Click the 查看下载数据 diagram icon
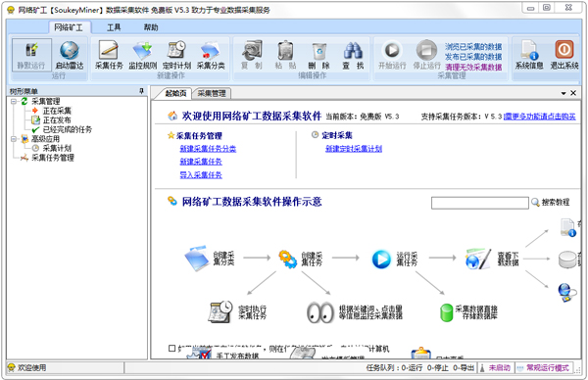Image resolution: width=588 pixels, height=380 pixels. pos(478,259)
